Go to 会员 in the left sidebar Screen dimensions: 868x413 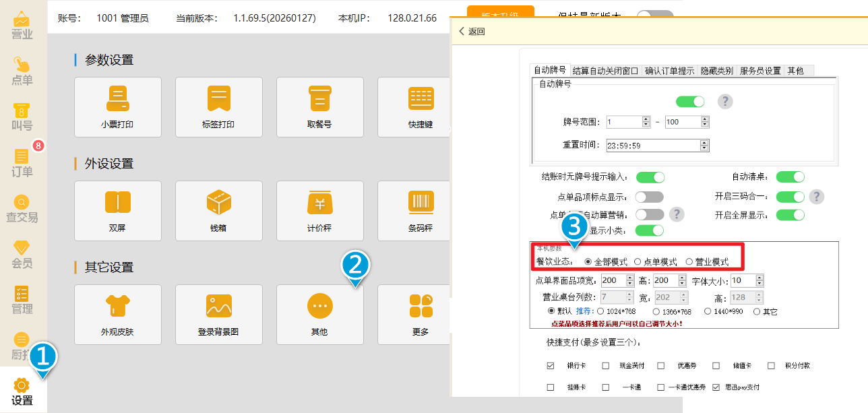(22, 254)
